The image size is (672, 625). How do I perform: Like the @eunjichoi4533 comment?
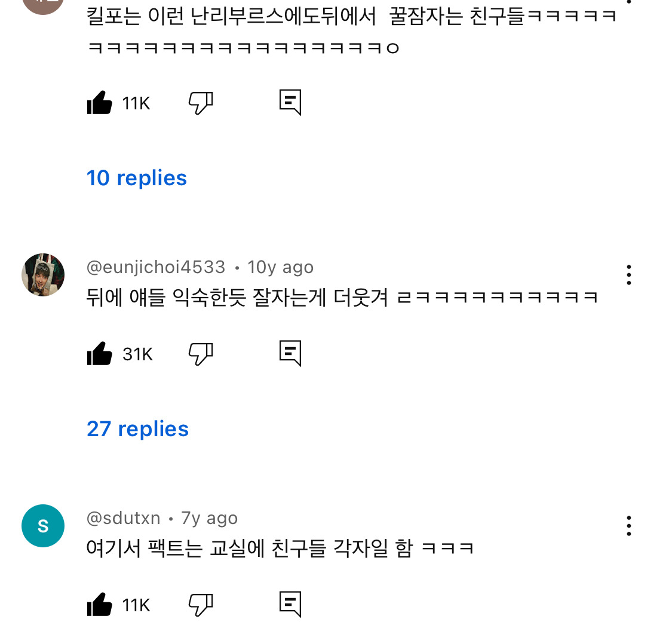[x=100, y=354]
